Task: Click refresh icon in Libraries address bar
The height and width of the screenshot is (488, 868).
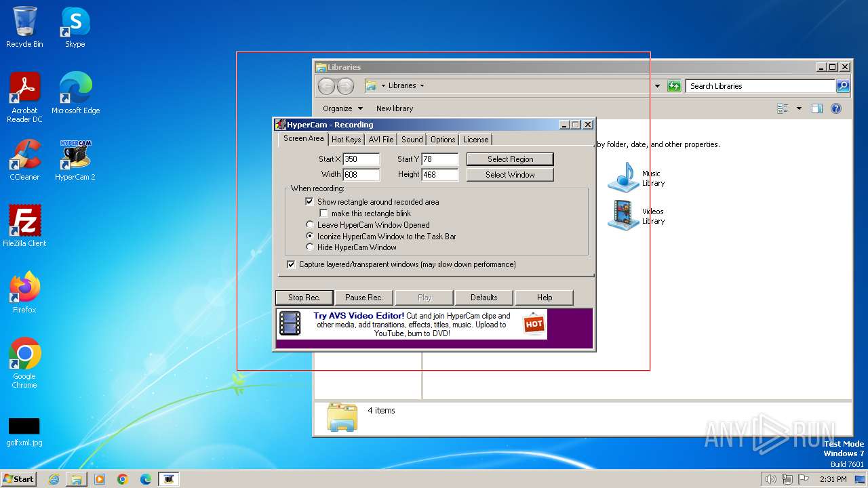Action: point(674,86)
